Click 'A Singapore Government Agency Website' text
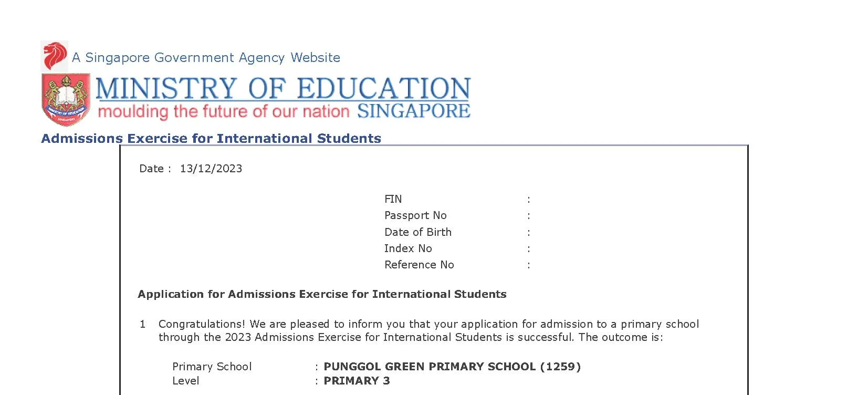Screen dimensions: 868x395 (x=206, y=57)
